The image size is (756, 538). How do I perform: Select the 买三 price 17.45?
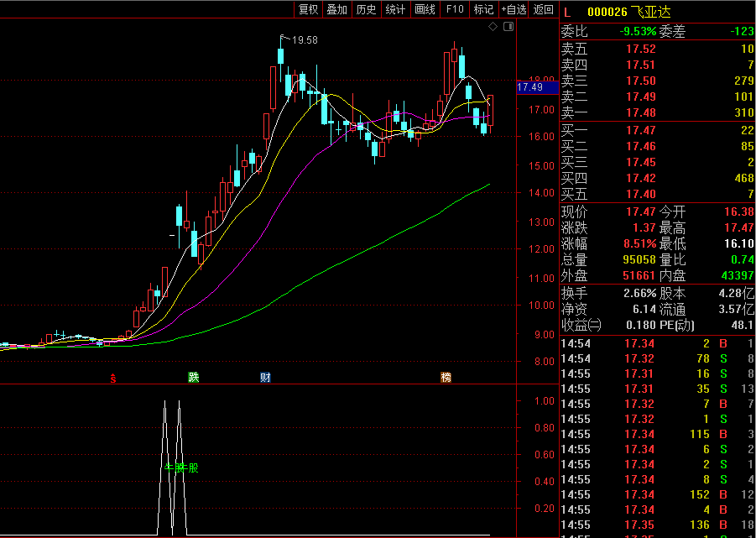pos(641,162)
